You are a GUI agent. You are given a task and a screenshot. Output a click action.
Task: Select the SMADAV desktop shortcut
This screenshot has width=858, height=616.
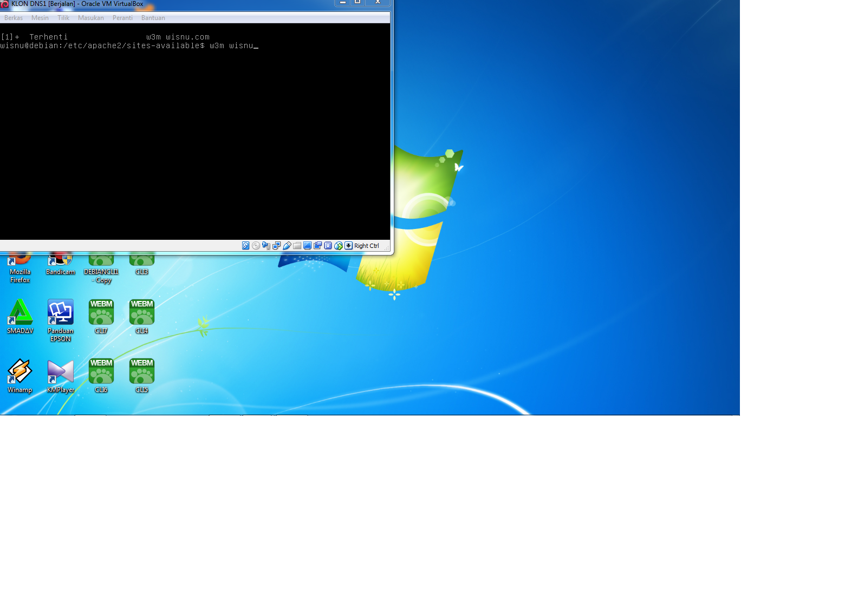[x=20, y=317]
